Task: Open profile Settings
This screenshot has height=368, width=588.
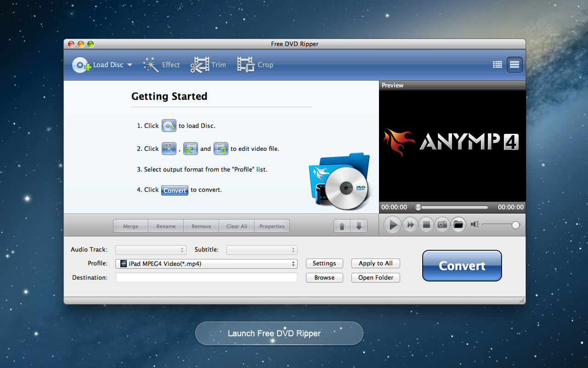Action: [324, 264]
